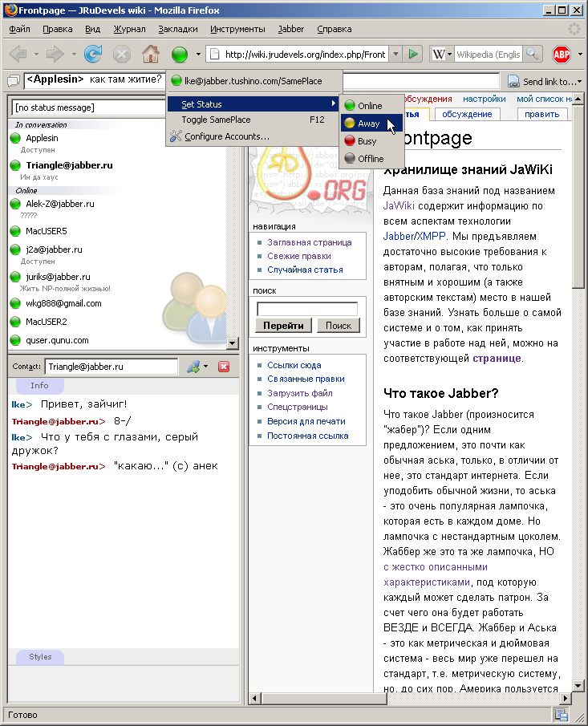Set status to Away

pos(368,124)
